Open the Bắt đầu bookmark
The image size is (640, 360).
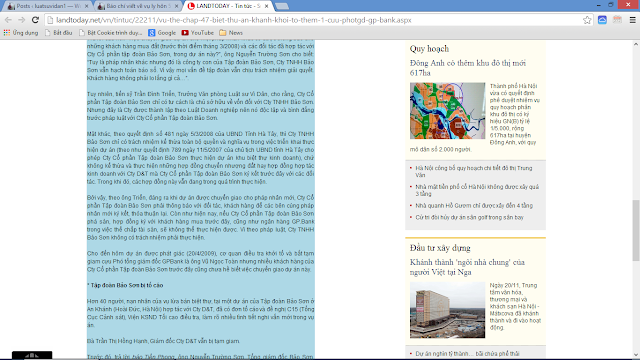click(x=59, y=33)
